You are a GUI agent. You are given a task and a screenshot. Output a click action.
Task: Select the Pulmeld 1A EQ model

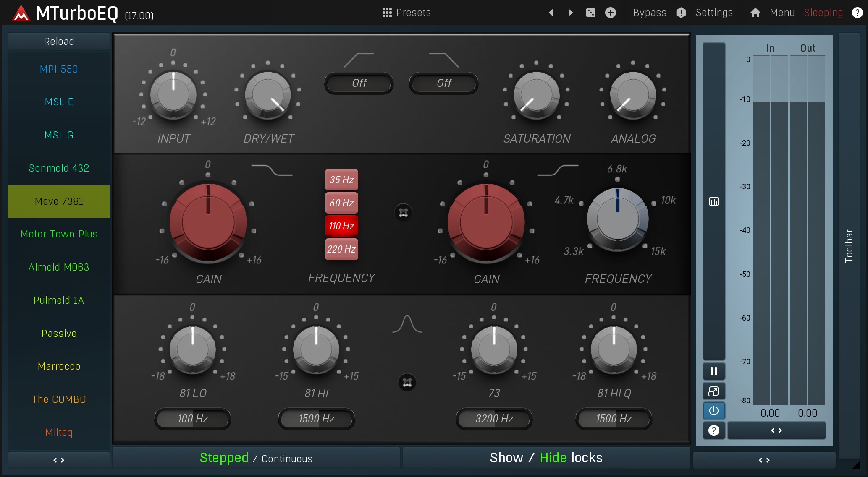click(59, 300)
